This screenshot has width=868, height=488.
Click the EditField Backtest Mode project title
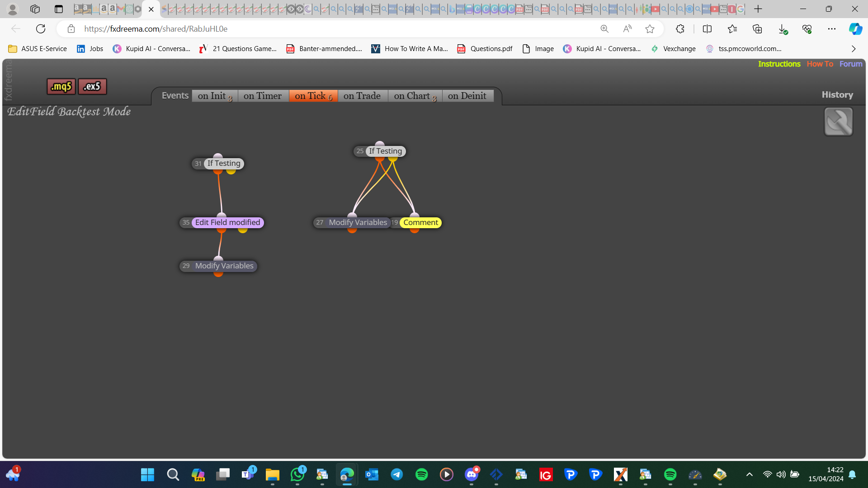(69, 112)
